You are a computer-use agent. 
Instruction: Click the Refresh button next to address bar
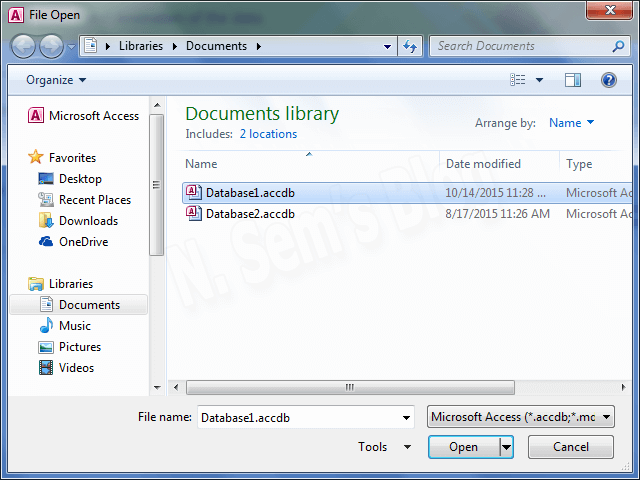(x=410, y=46)
